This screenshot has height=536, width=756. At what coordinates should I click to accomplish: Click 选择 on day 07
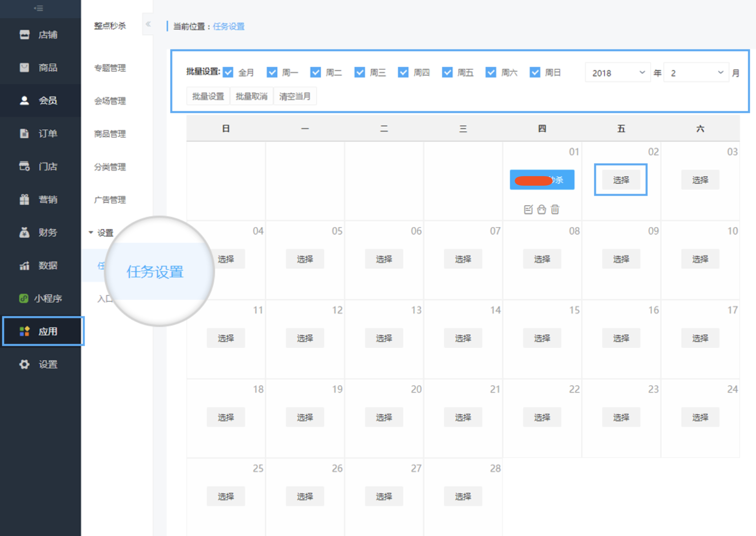(x=463, y=259)
